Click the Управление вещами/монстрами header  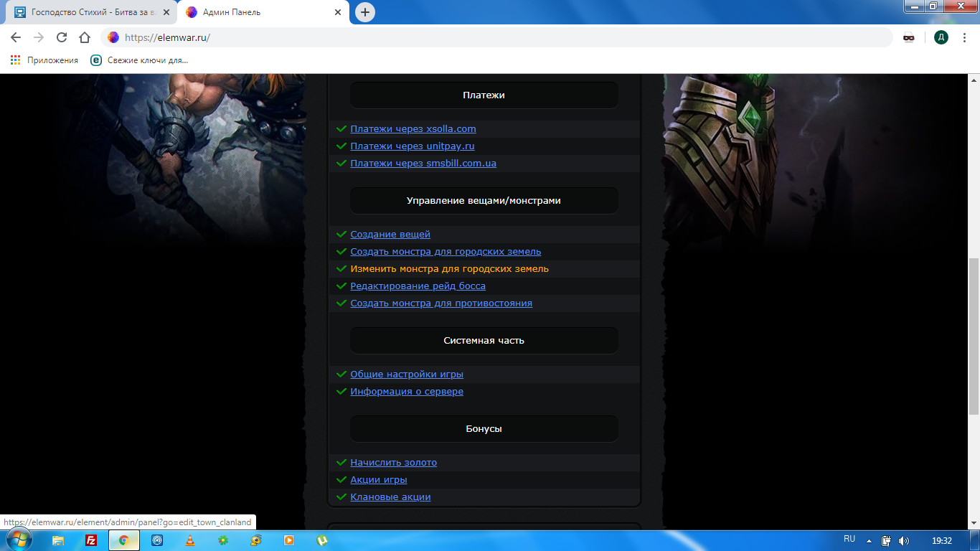484,201
